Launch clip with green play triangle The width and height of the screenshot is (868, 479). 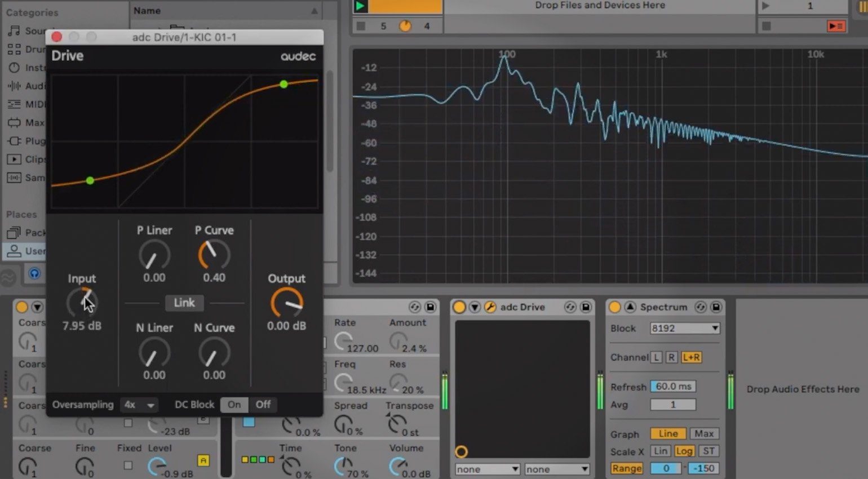(x=360, y=6)
